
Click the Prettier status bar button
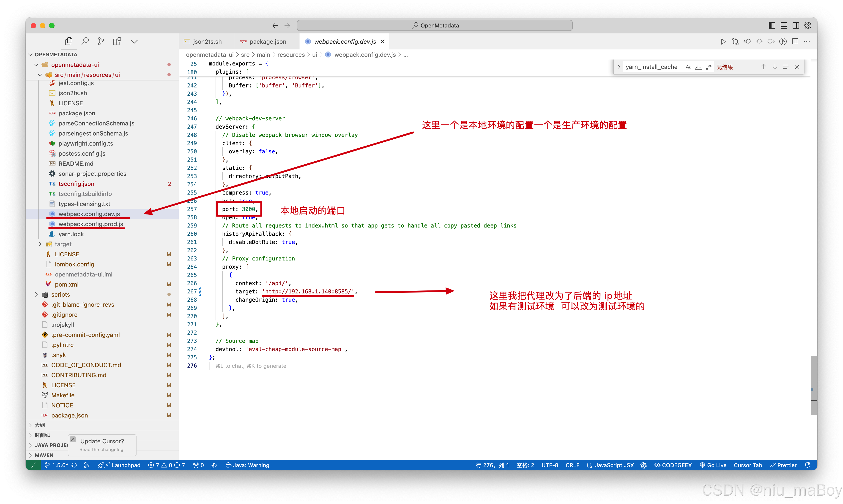pos(783,465)
